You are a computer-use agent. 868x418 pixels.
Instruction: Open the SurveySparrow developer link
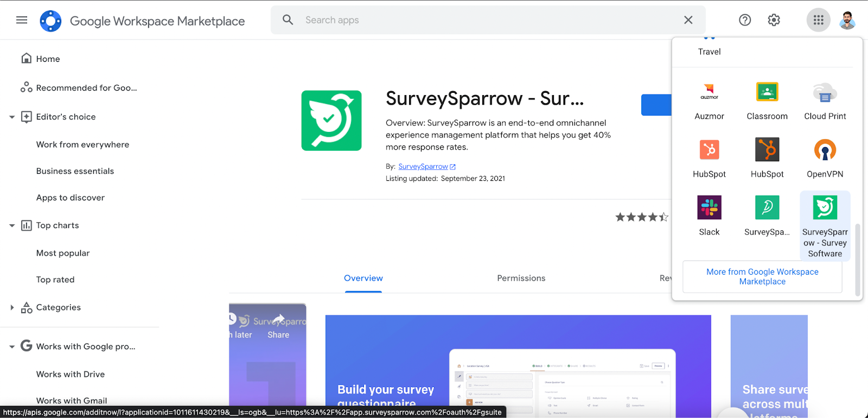coord(423,167)
